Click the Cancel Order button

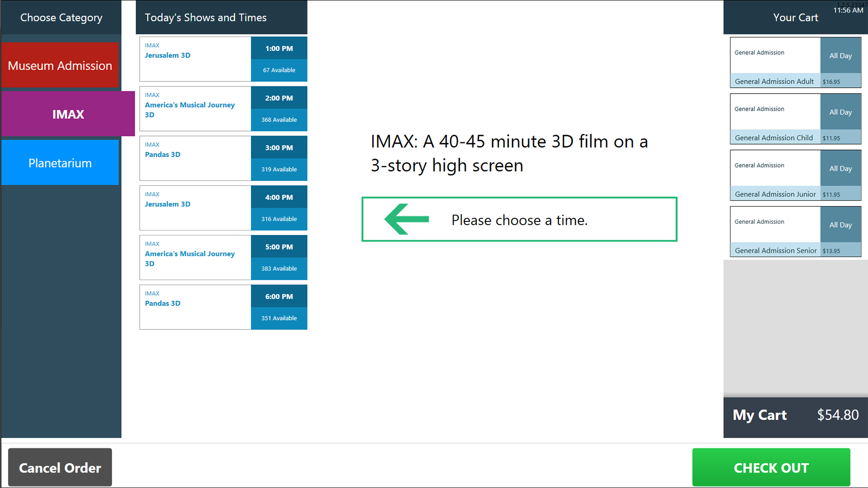tap(60, 467)
